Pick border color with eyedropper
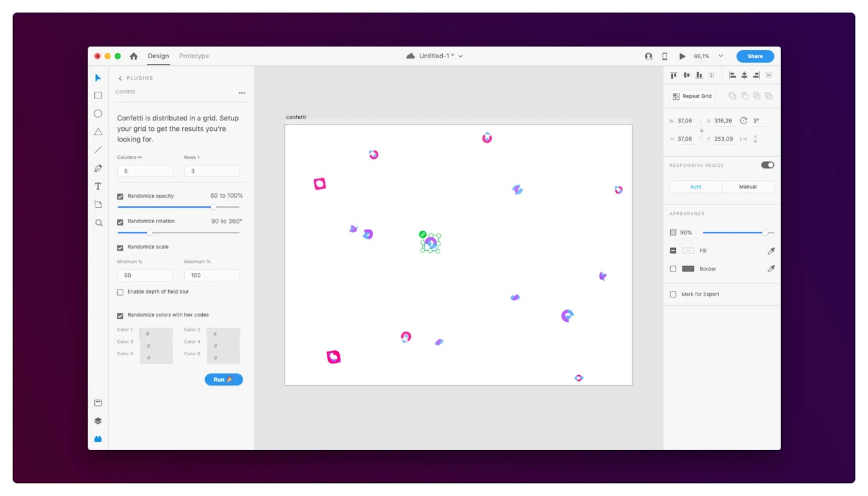The height and width of the screenshot is (496, 868). 771,269
